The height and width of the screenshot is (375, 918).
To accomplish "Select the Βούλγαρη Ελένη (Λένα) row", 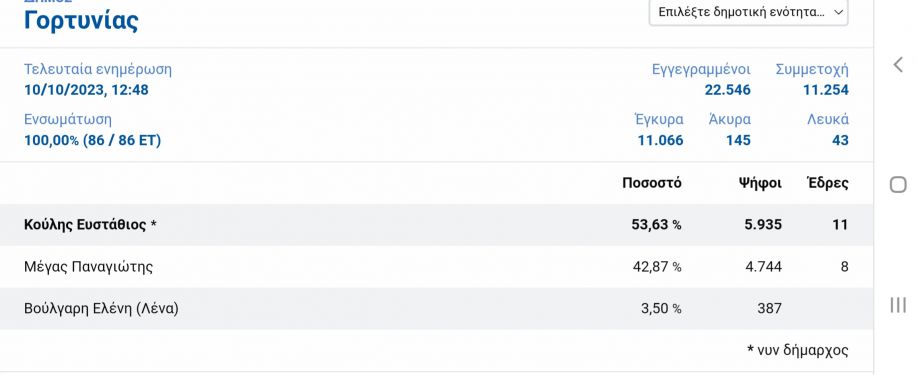I will 436,308.
